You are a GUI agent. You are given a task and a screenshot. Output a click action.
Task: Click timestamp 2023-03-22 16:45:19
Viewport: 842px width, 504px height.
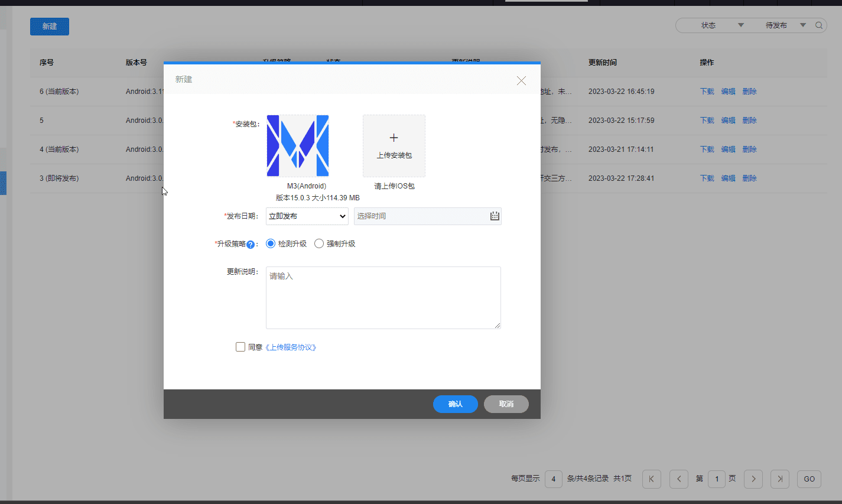pyautogui.click(x=622, y=92)
